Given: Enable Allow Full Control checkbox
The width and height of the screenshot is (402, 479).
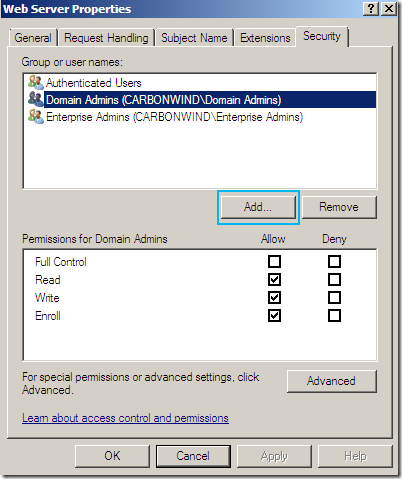Looking at the screenshot, I should pyautogui.click(x=274, y=262).
